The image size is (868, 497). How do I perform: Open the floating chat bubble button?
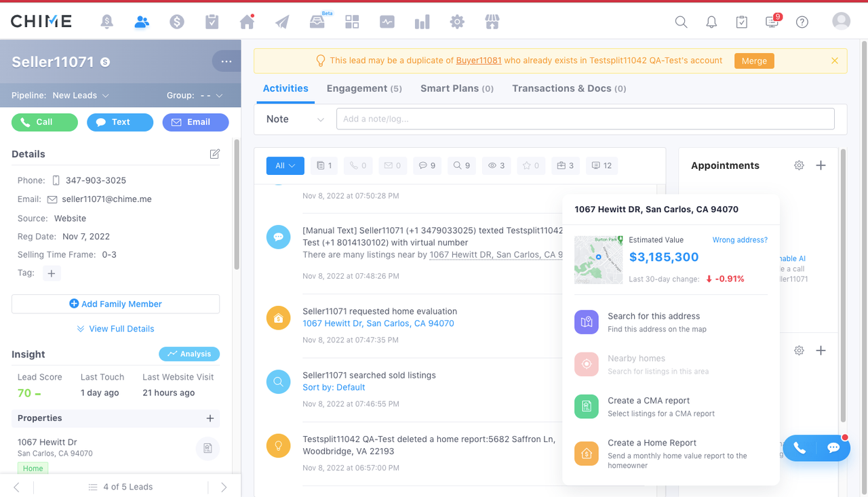pyautogui.click(x=833, y=448)
